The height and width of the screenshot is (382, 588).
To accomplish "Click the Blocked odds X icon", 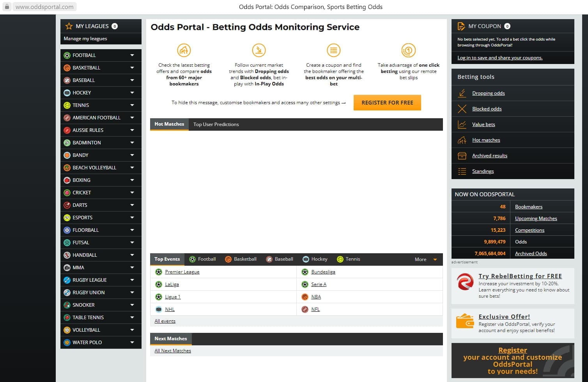I will click(462, 109).
